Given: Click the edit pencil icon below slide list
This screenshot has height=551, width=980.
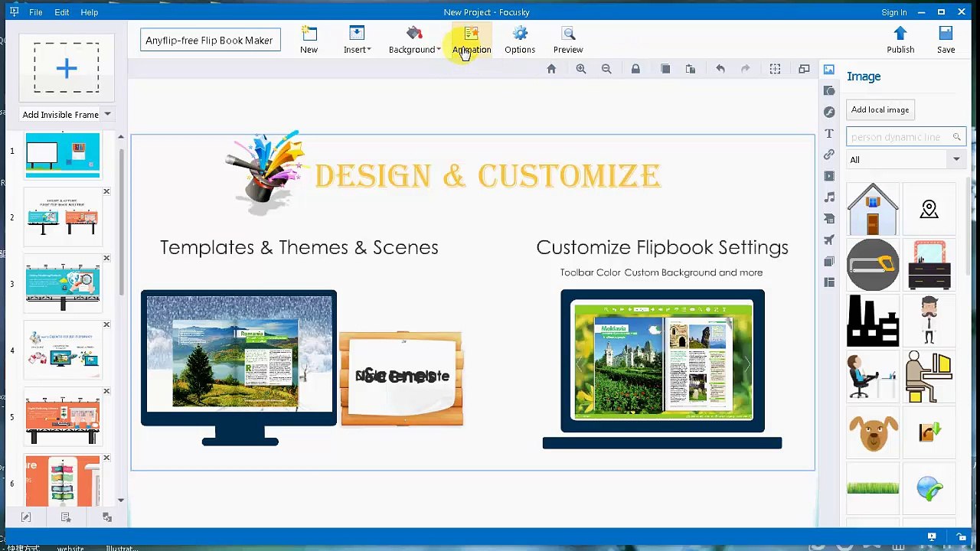Looking at the screenshot, I should pyautogui.click(x=26, y=518).
